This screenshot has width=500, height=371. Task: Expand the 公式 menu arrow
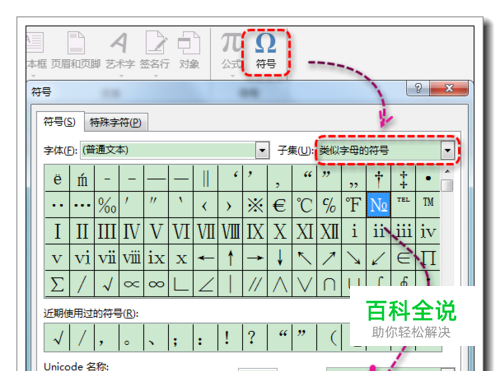(x=232, y=76)
